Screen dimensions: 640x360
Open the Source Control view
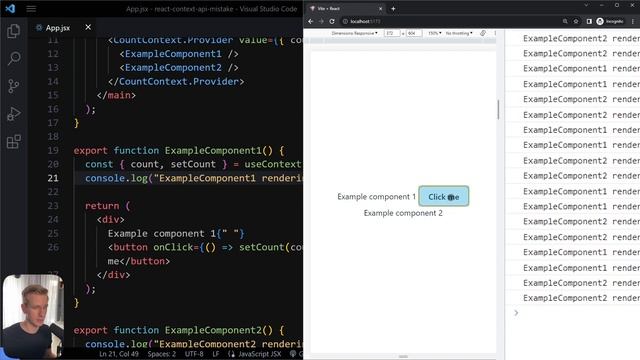click(x=13, y=86)
